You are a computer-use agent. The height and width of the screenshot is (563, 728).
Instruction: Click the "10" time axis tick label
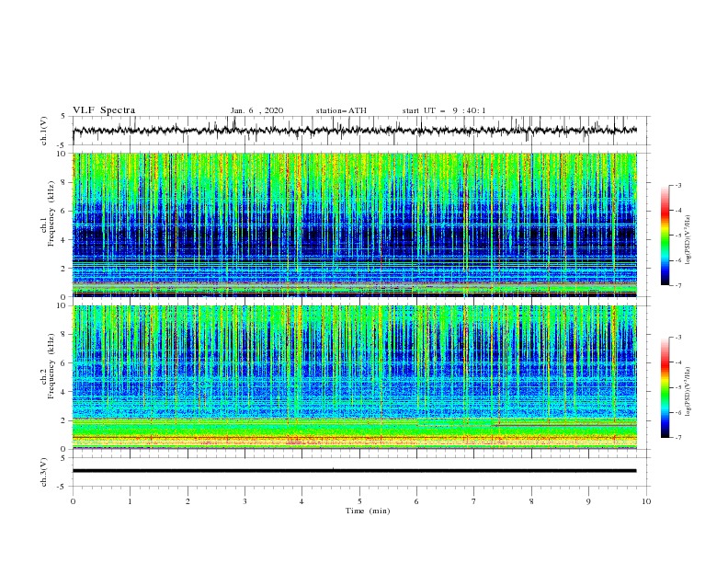[646, 501]
